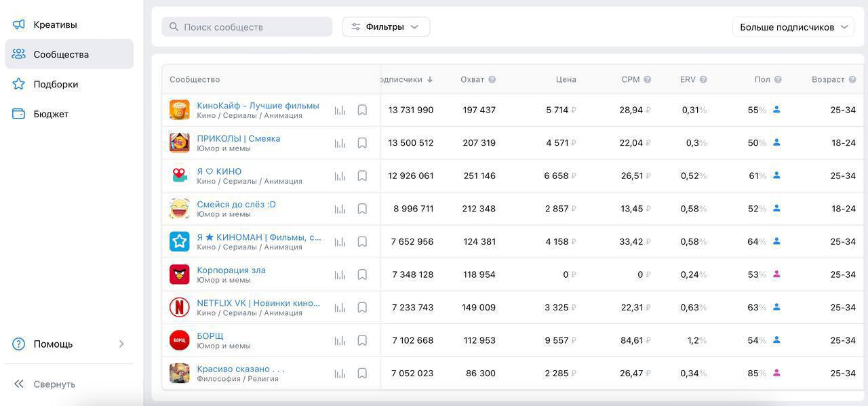
Task: Expand the Фильтры dropdown
Action: pos(386,26)
